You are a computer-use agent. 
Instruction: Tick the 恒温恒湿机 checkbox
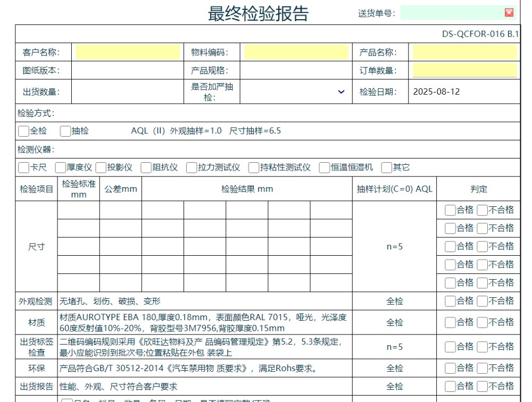pos(325,167)
